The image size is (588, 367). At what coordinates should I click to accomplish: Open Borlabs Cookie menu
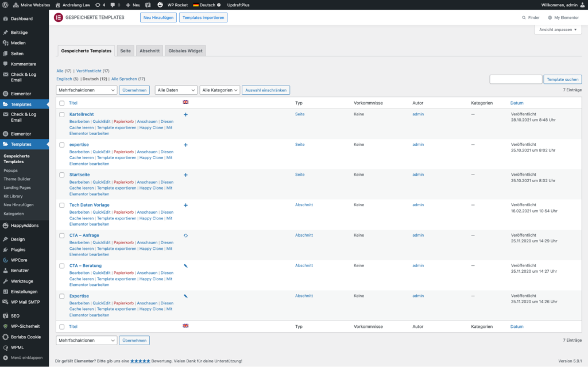(24, 337)
